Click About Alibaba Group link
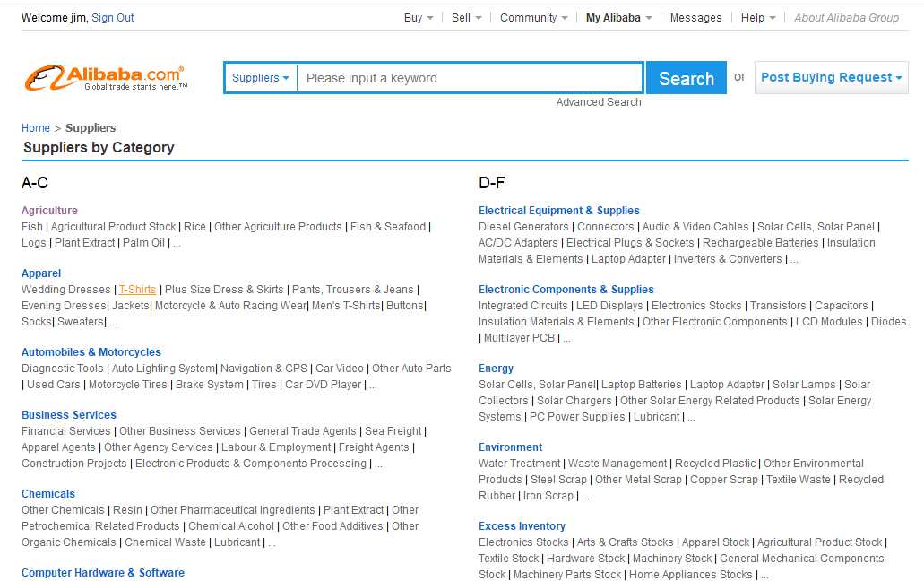Screen dimensions: 924x581 point(846,18)
